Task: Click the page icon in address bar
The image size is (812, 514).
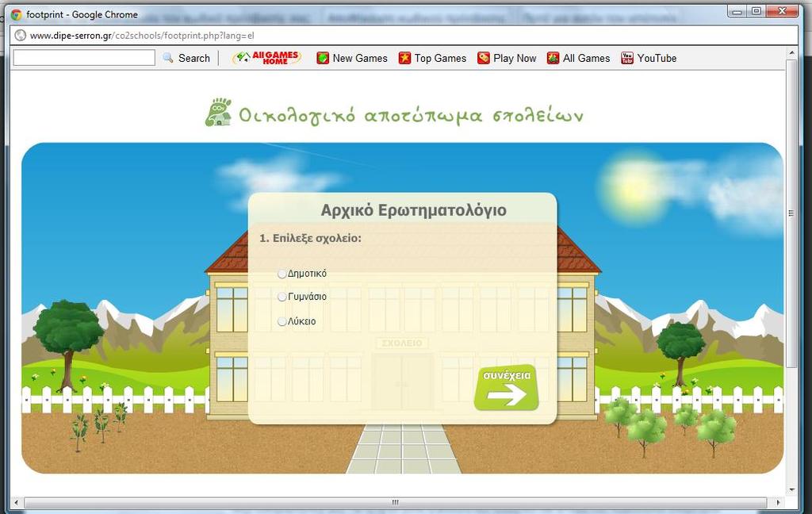Action: tap(20, 35)
